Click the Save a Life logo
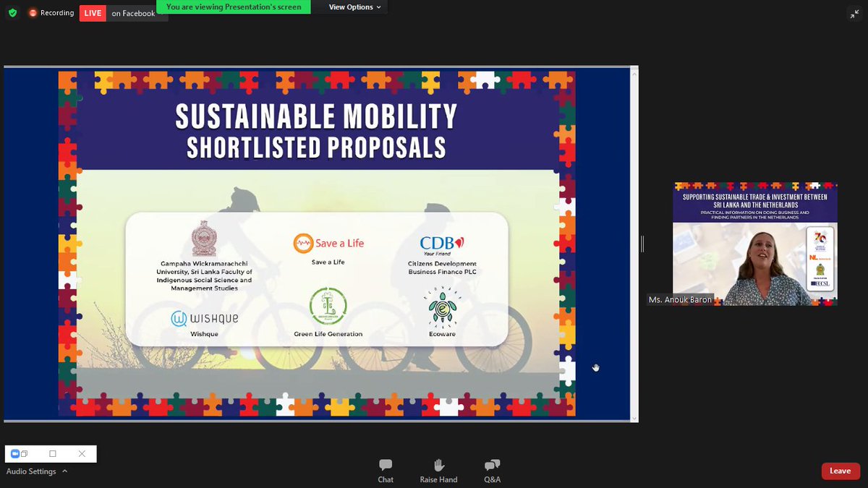Screen dimensions: 868x488 (328, 244)
